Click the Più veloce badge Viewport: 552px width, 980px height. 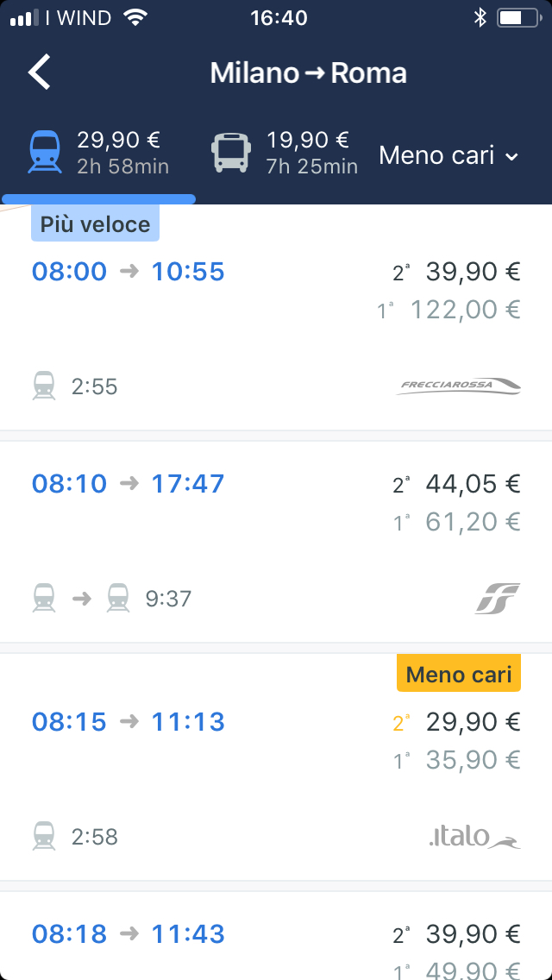point(95,223)
